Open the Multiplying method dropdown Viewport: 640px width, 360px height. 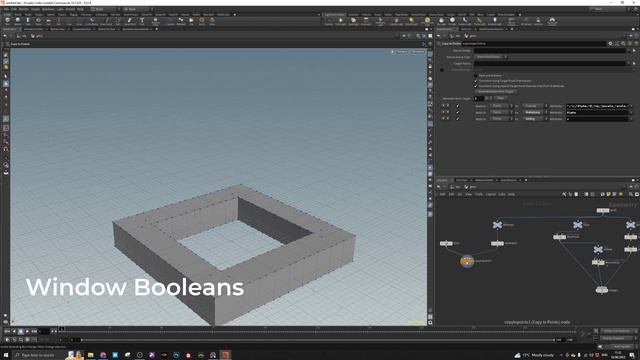[535, 112]
